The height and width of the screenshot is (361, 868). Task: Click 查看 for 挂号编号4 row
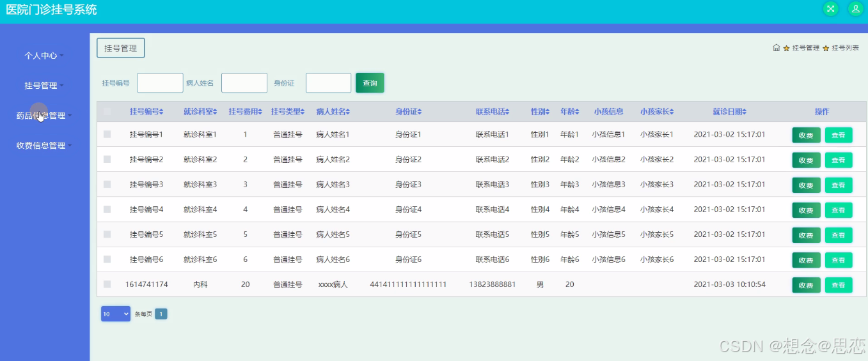pyautogui.click(x=839, y=210)
